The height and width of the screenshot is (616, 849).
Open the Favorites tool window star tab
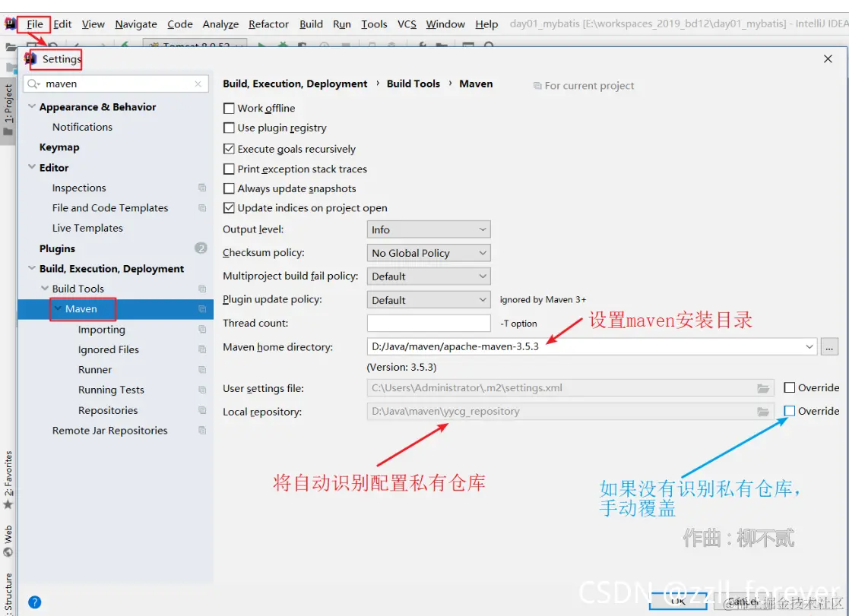coord(8,479)
